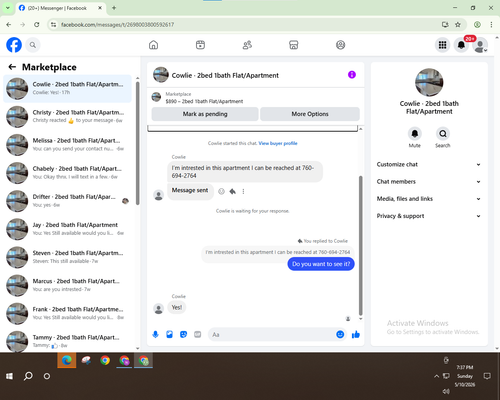This screenshot has height=400, width=500.
Task: Expand Media, files and links section
Action: 429,199
